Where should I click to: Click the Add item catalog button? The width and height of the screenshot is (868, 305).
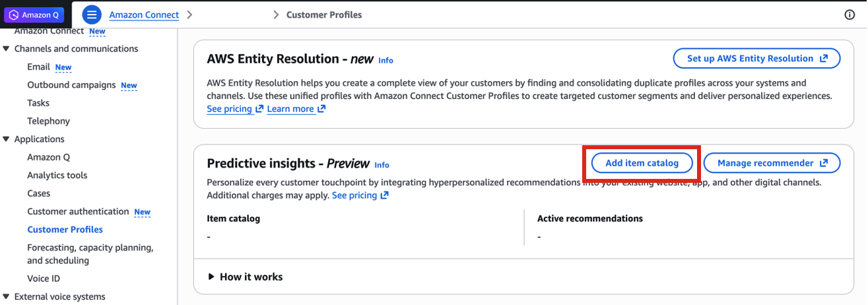[x=642, y=163]
